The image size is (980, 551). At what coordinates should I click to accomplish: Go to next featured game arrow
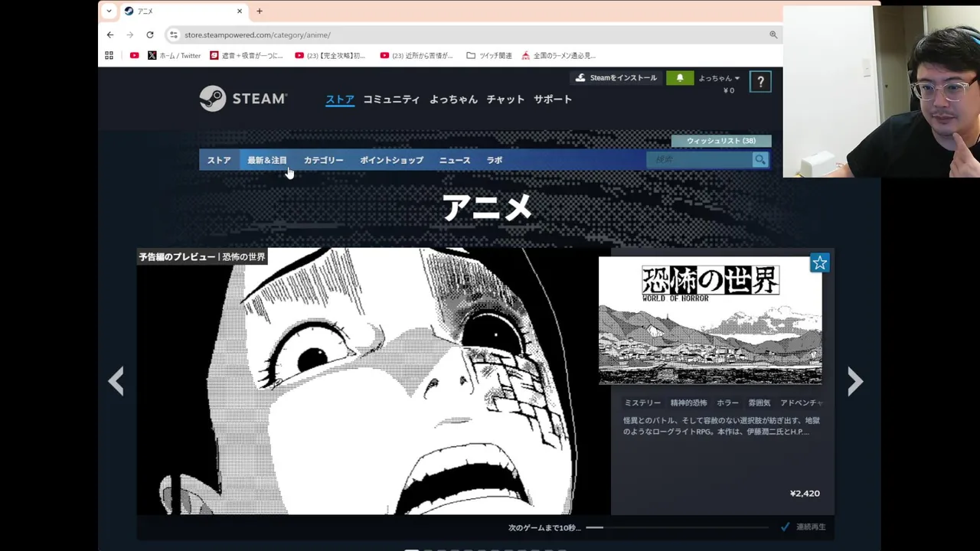click(x=855, y=381)
